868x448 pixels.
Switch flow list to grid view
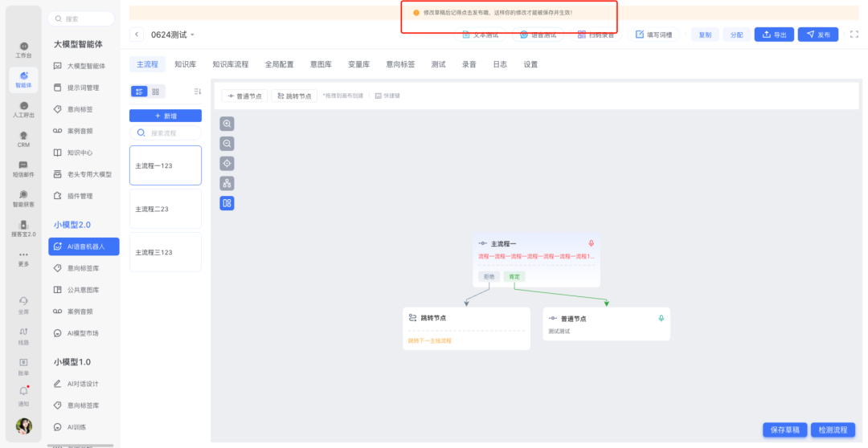[x=155, y=92]
